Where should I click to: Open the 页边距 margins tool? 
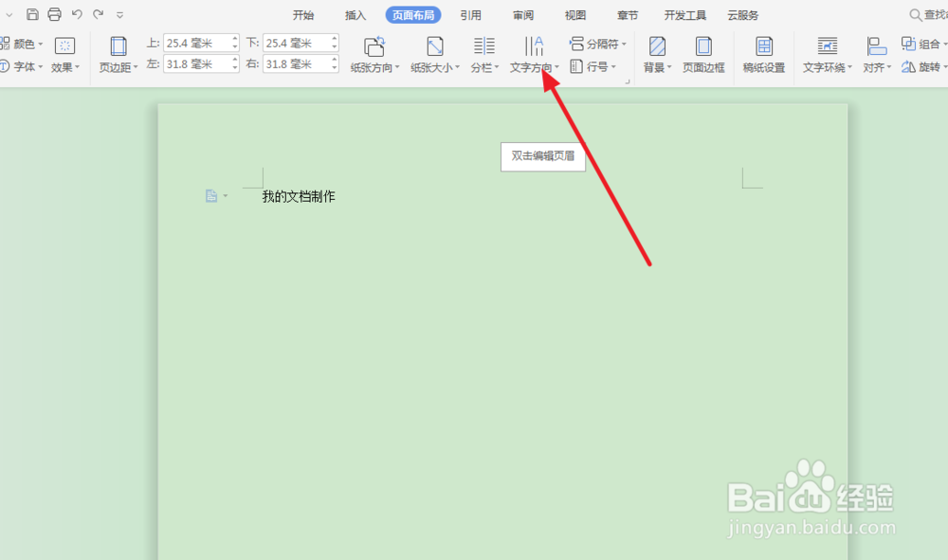pos(118,57)
